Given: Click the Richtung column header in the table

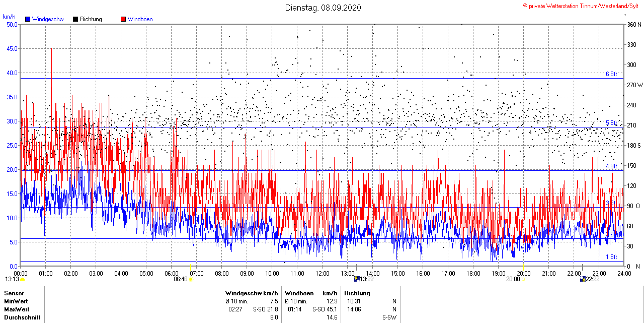Looking at the screenshot, I should (357, 293).
